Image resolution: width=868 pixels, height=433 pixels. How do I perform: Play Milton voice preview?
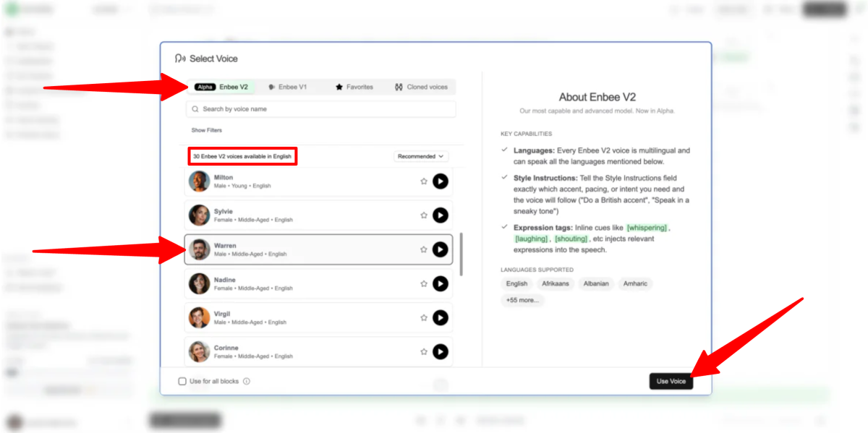(441, 181)
